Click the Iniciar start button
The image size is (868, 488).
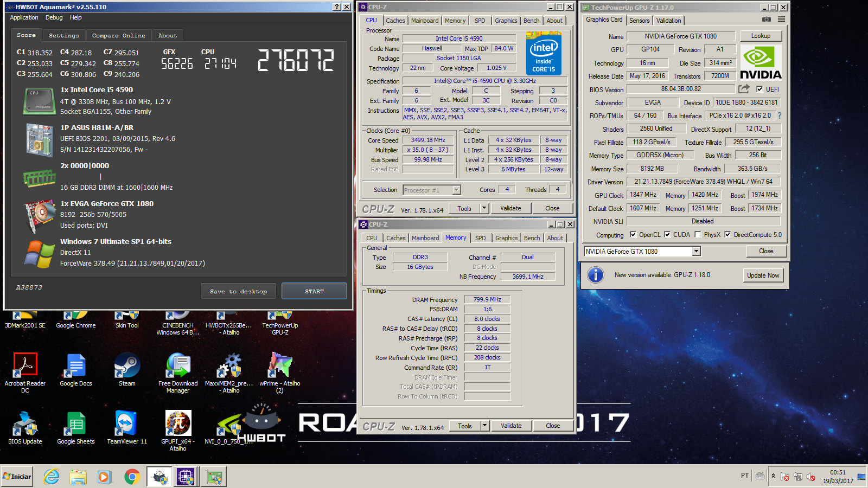[17, 477]
